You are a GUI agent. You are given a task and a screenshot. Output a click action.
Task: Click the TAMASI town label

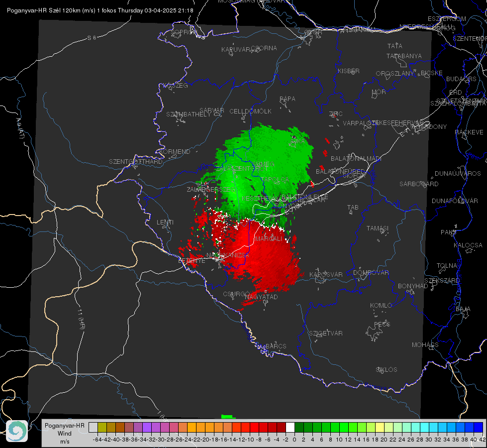click(x=378, y=228)
